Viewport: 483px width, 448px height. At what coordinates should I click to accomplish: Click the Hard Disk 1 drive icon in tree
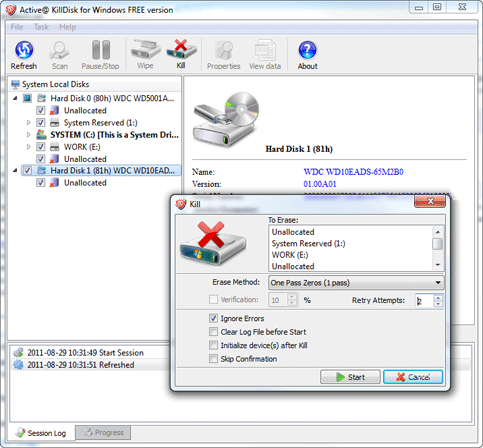click(42, 171)
